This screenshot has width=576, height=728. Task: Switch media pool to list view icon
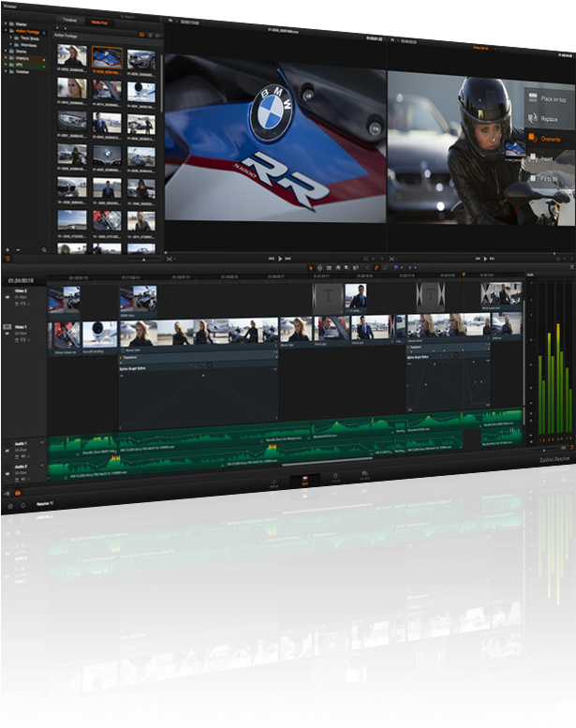click(x=150, y=35)
